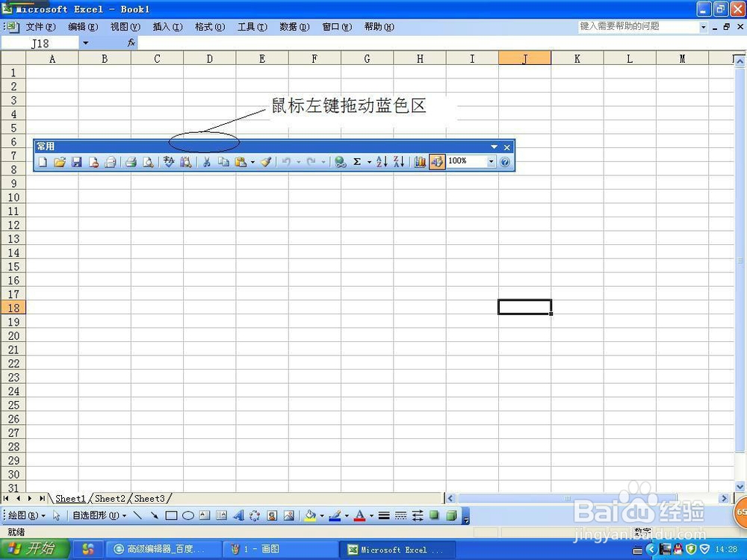Insert WordArt using the slanted A icon
This screenshot has height=560, width=747.
239,515
